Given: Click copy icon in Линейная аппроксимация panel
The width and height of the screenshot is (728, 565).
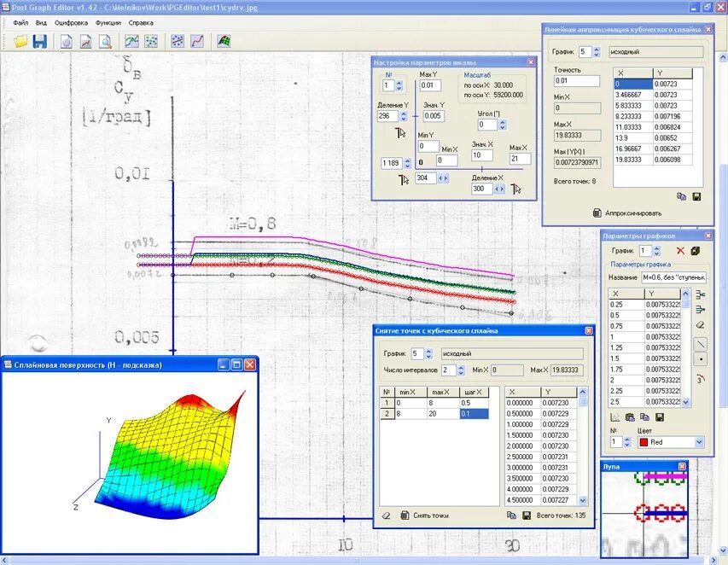Looking at the screenshot, I should tap(681, 197).
